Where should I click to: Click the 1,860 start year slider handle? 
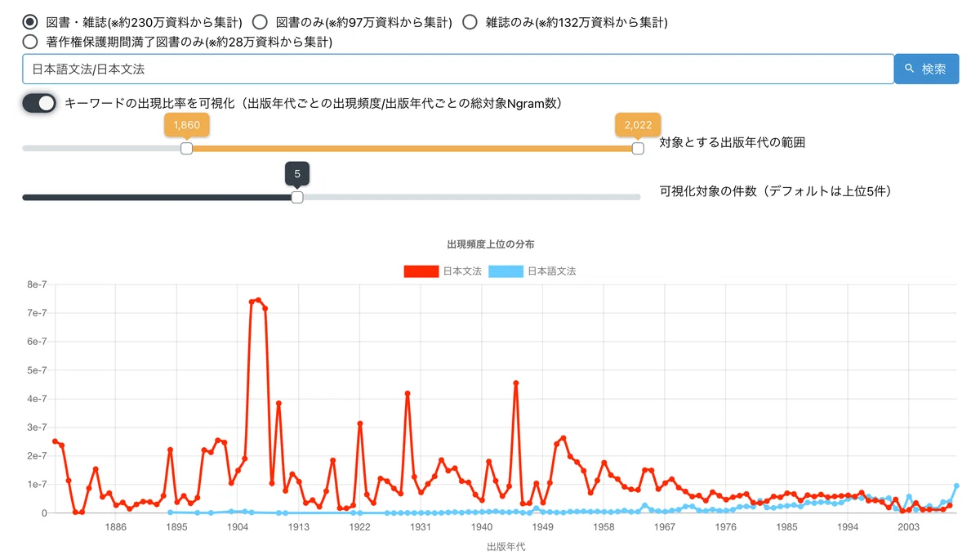(186, 149)
